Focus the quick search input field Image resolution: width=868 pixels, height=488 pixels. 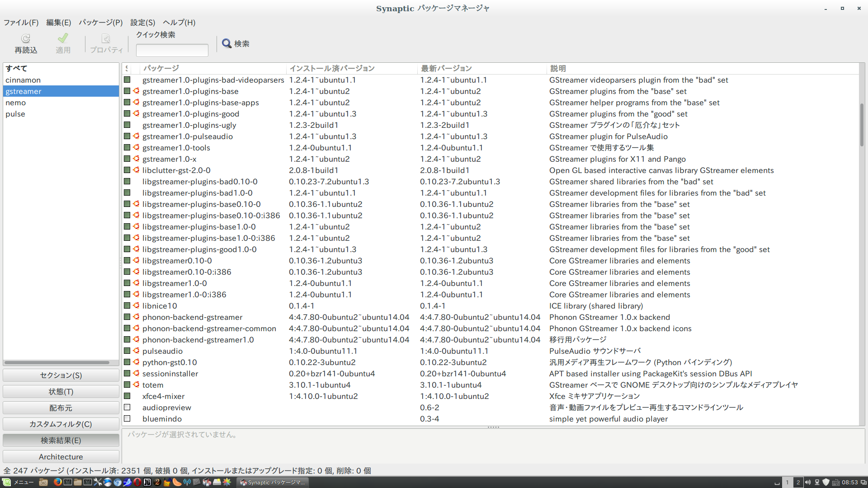[x=172, y=50]
